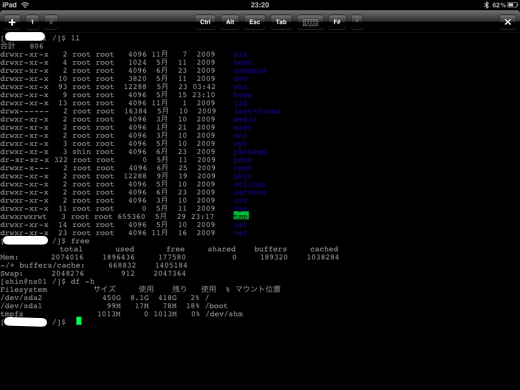Click the Mem used value 1896436
520x390 pixels.
119,257
